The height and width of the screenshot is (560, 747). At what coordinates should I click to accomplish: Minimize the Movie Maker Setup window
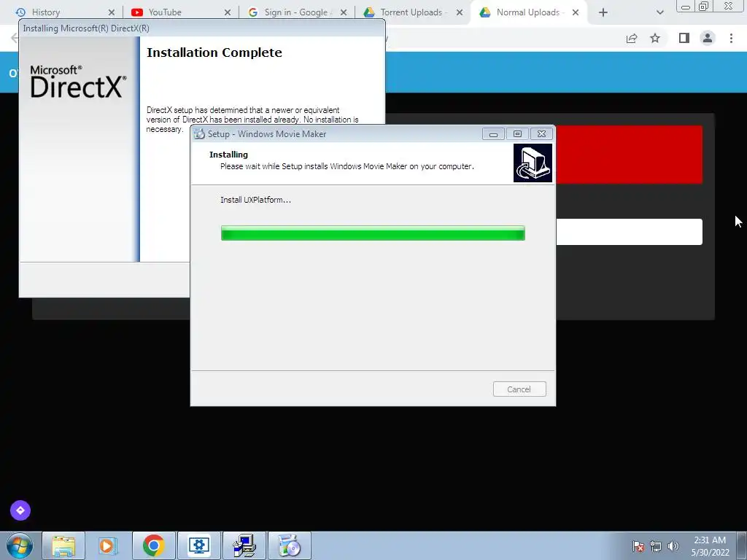[x=493, y=134]
